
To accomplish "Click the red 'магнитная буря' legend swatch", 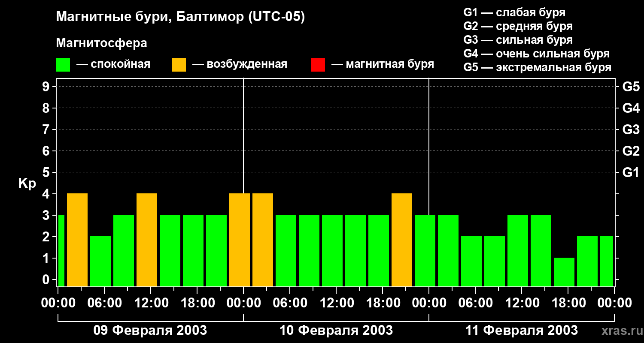I will 318,65.
